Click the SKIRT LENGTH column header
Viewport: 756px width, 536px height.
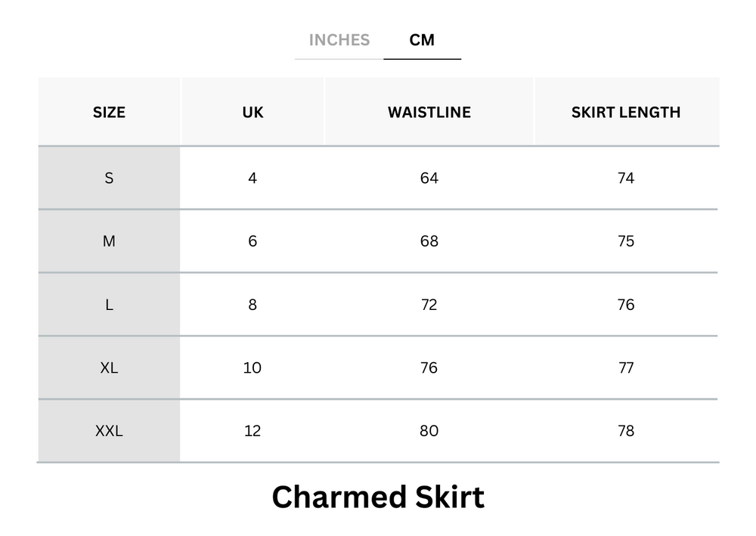626,112
